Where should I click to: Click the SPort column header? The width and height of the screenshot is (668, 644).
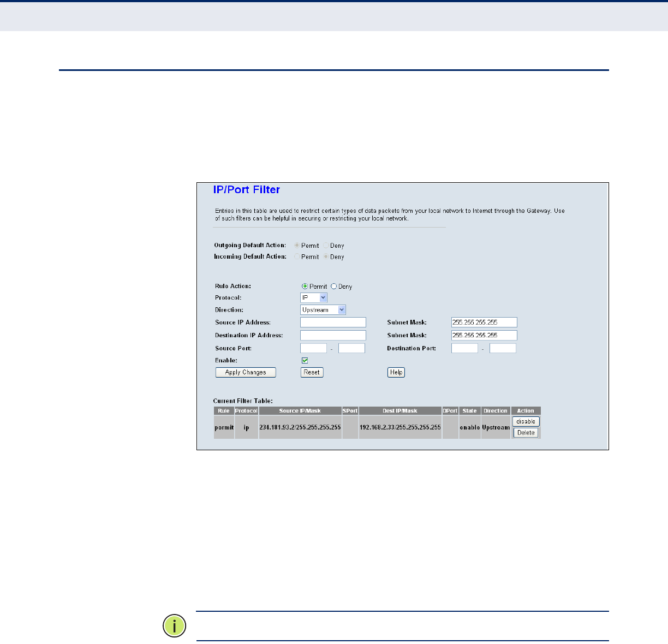350,410
